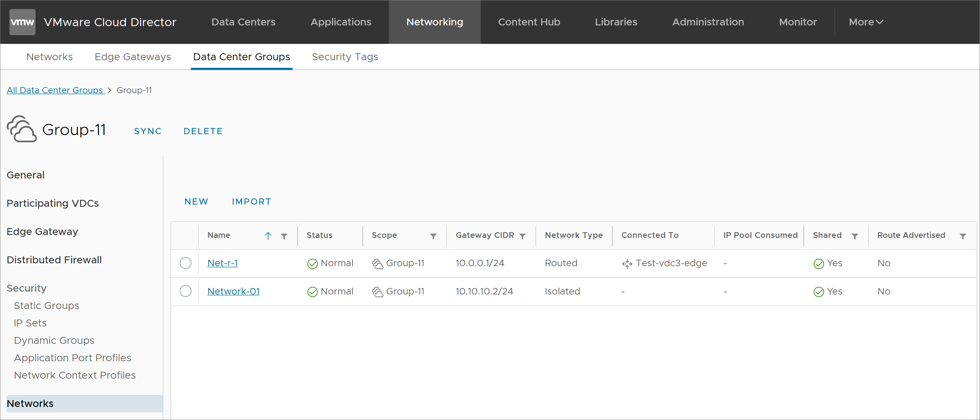Screen dimensions: 980x420
Task: Open Edge Gateway in sidebar
Action: [42, 231]
